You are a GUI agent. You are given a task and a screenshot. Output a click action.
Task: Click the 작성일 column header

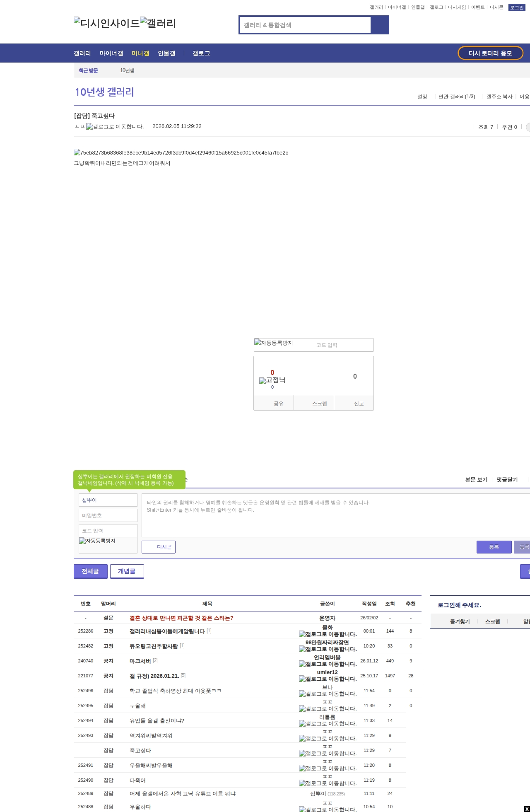click(369, 604)
